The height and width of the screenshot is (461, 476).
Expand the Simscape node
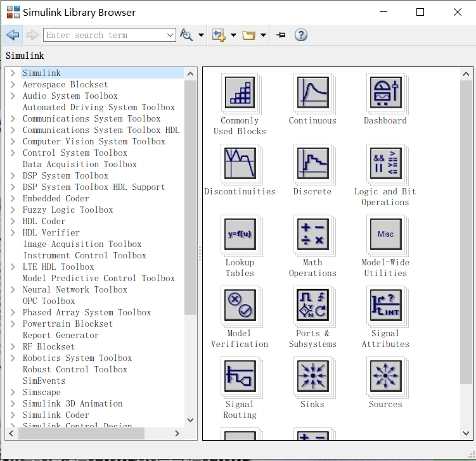(x=13, y=392)
